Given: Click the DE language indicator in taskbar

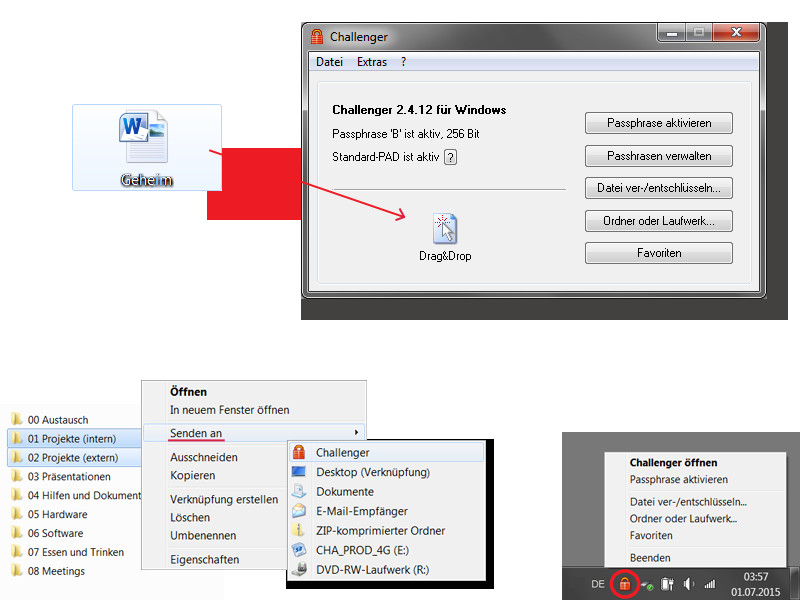Looking at the screenshot, I should click(597, 584).
